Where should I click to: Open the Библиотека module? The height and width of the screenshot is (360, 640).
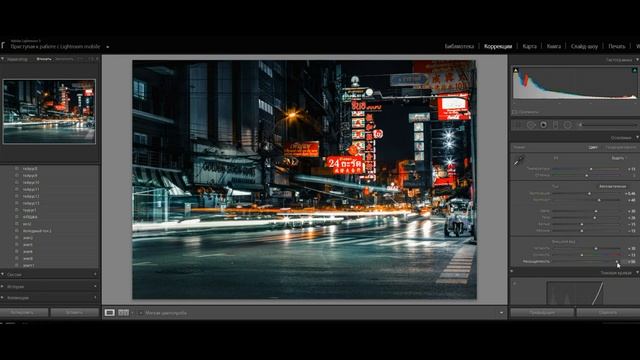(459, 46)
